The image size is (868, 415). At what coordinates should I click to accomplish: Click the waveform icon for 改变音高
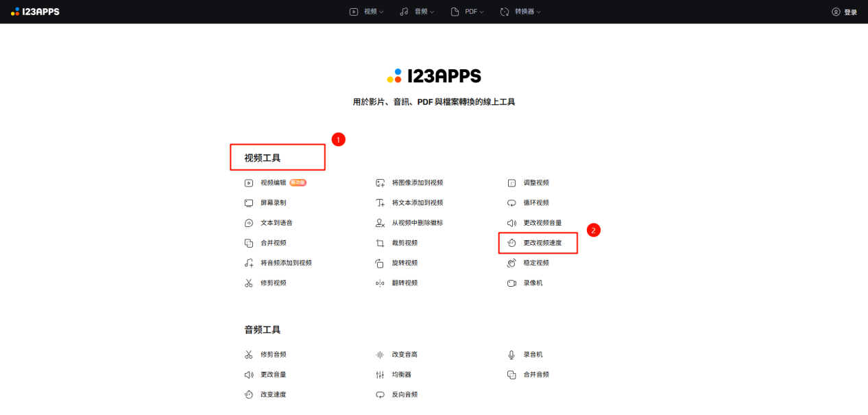pyautogui.click(x=380, y=355)
